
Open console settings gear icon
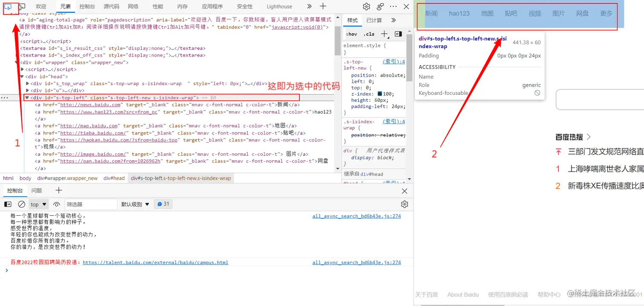pyautogui.click(x=405, y=204)
